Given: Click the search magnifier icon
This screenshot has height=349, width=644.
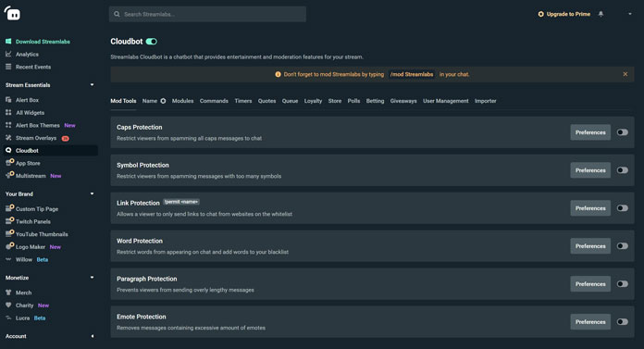Looking at the screenshot, I should 118,14.
